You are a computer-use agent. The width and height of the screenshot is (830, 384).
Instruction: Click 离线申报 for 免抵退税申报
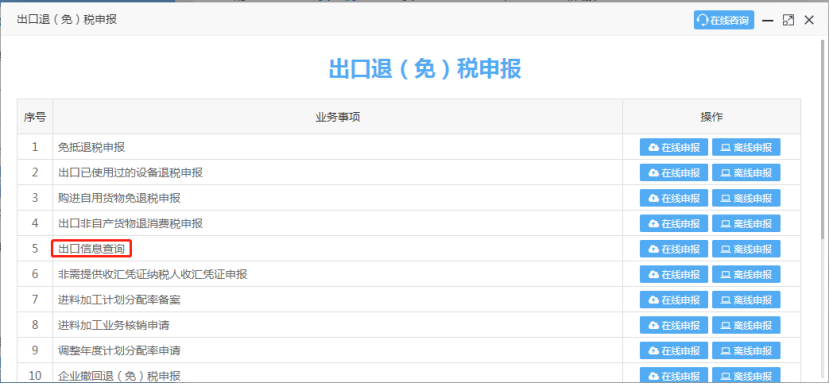[x=746, y=147]
